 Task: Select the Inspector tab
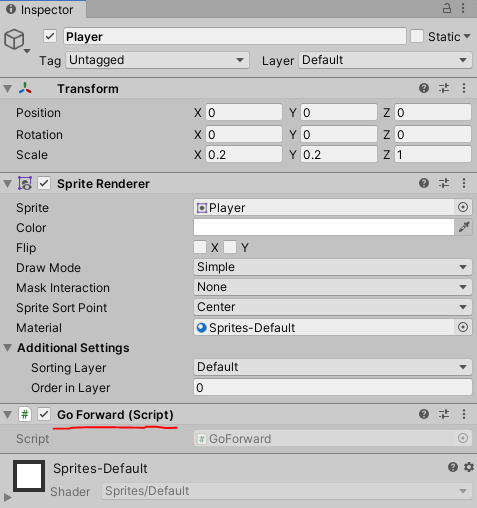pyautogui.click(x=43, y=9)
